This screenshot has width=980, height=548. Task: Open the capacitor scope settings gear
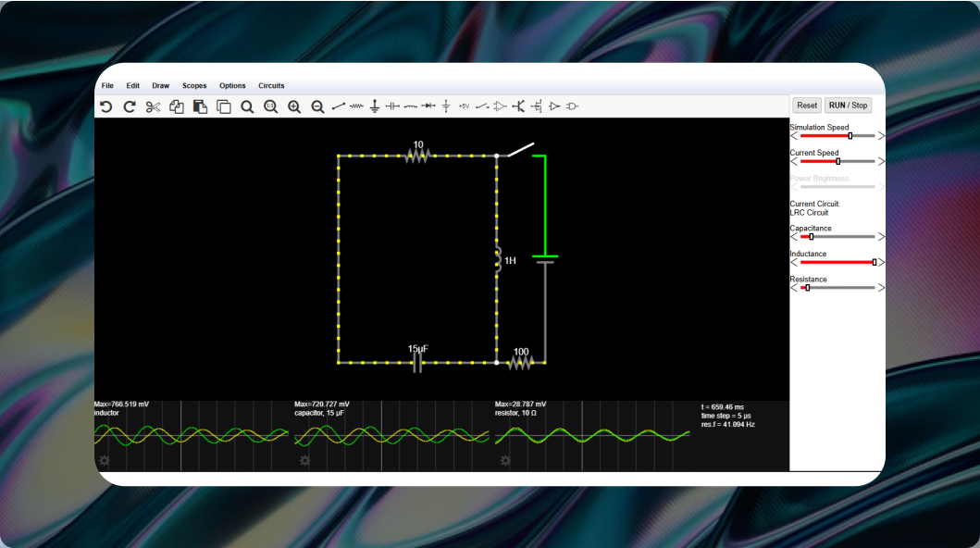point(305,460)
